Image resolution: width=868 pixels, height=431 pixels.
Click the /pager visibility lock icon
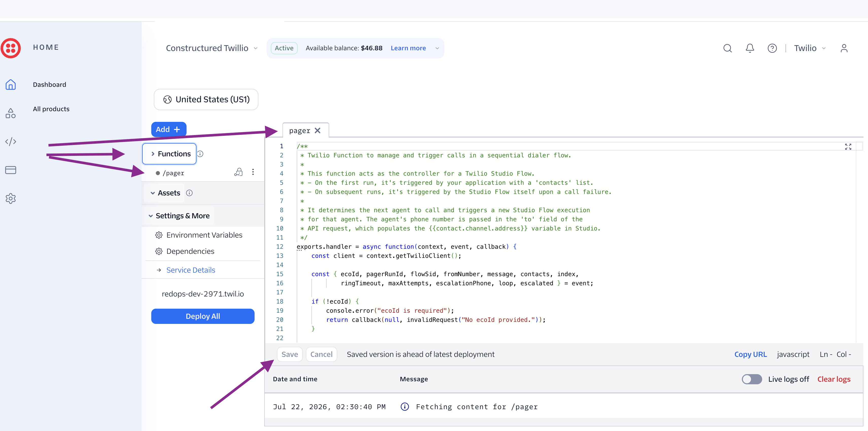239,172
